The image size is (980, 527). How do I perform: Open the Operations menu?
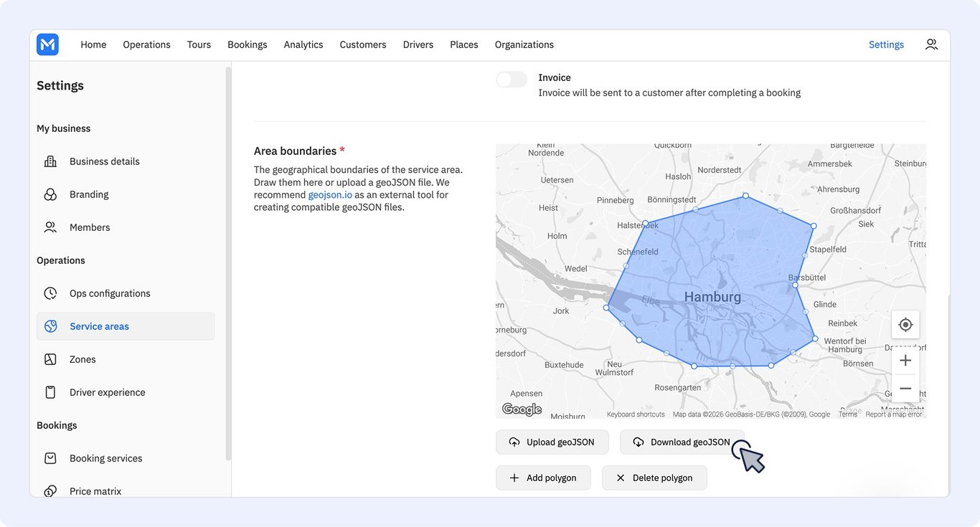coord(146,44)
